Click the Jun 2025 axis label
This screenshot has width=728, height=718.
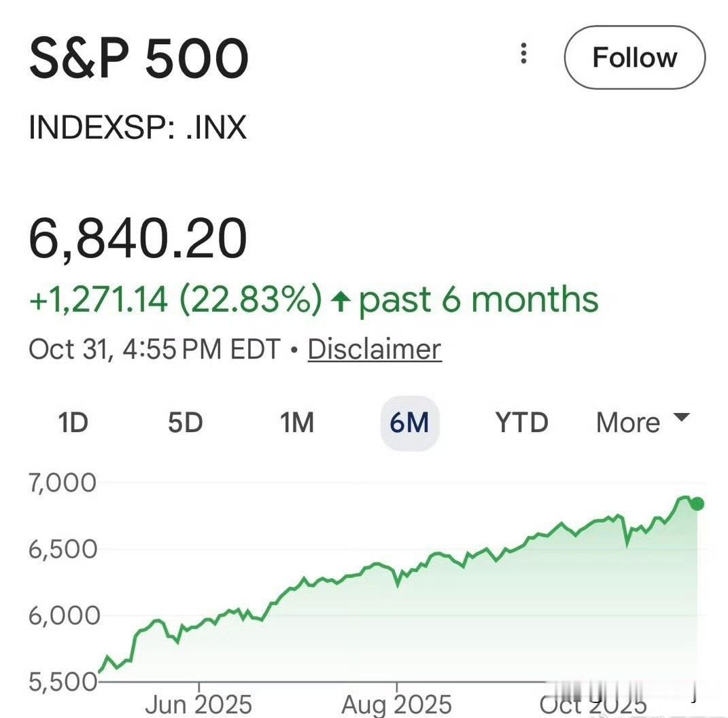[198, 704]
